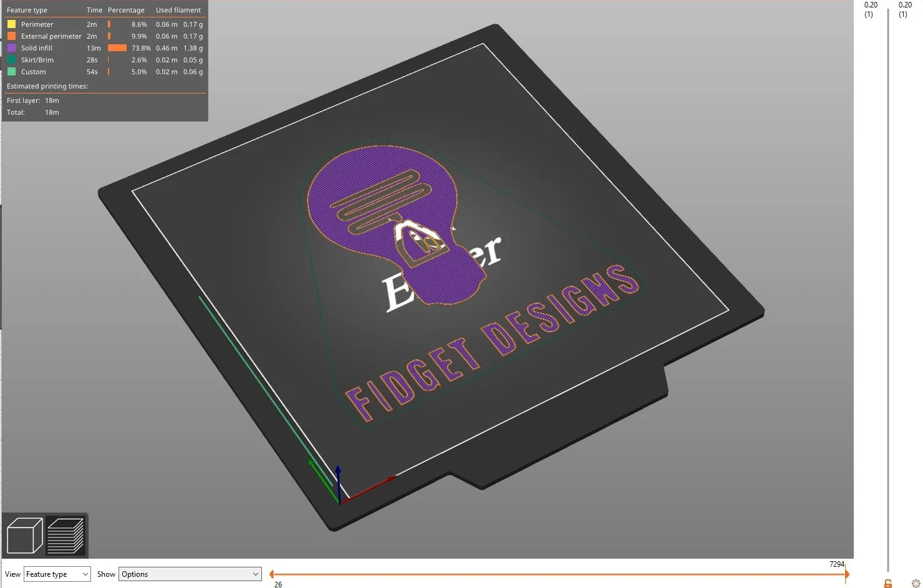Select the "Solid infill" legend label

pyautogui.click(x=37, y=48)
